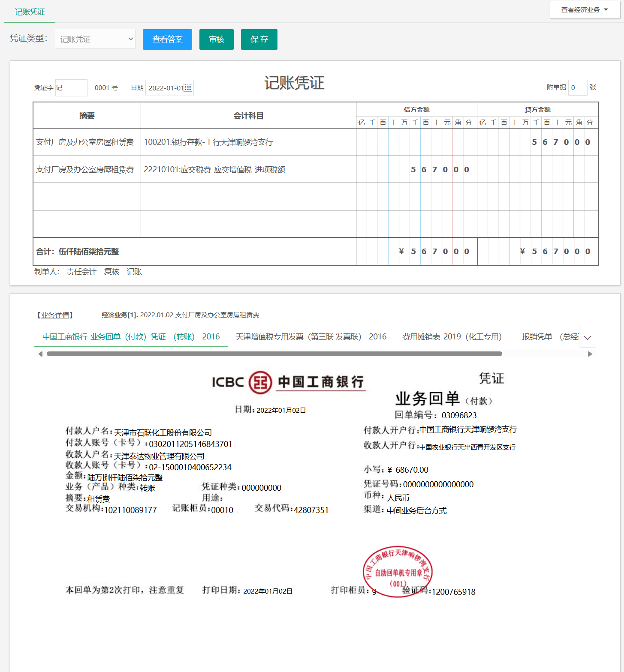Viewport: 624px width, 672px height.
Task: Open the 查看经济业务 dropdown
Action: tap(585, 10)
